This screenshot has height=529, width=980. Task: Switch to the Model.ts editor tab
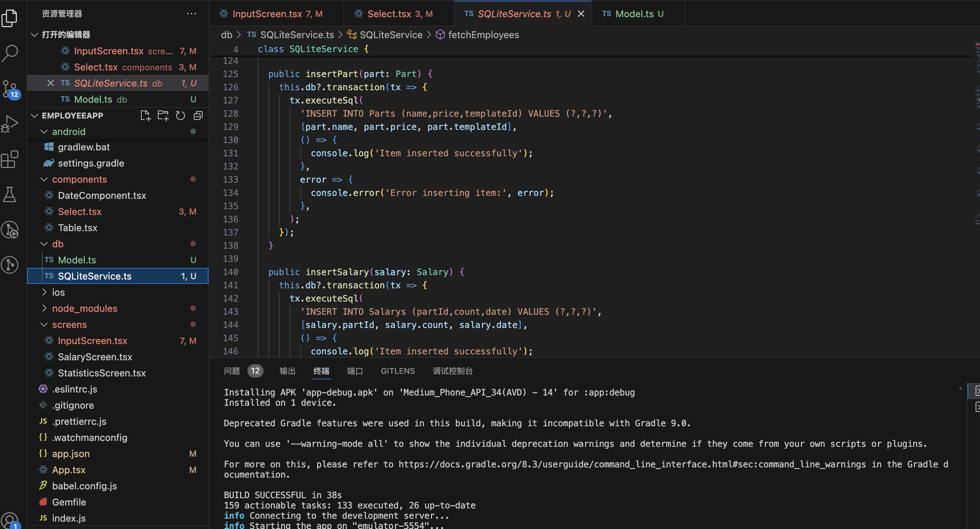tap(638, 14)
